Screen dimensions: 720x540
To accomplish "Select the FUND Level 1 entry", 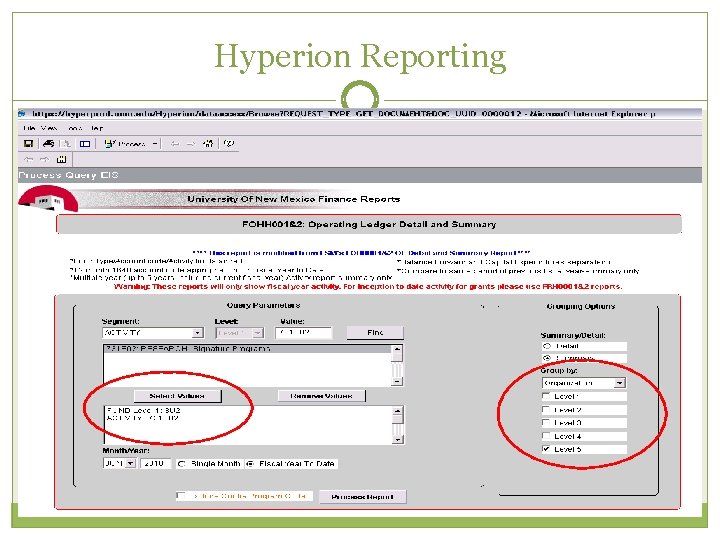I will (x=143, y=411).
